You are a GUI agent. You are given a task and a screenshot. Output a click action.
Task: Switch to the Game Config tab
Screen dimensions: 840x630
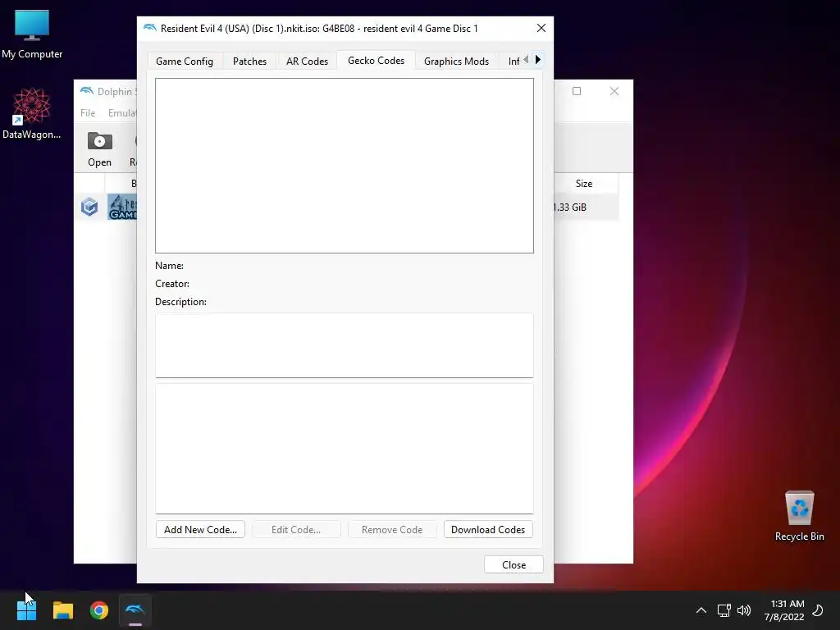185,61
